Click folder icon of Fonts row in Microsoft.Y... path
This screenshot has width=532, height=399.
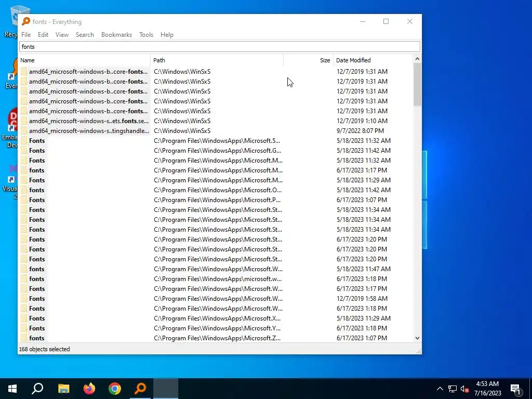point(24,328)
